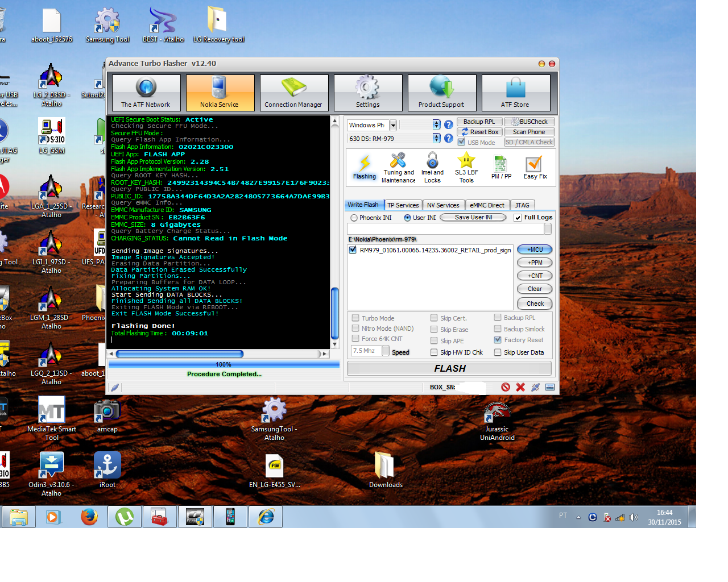Click the Scan Phone button
Screen dimensions: 728x582
[x=529, y=132]
